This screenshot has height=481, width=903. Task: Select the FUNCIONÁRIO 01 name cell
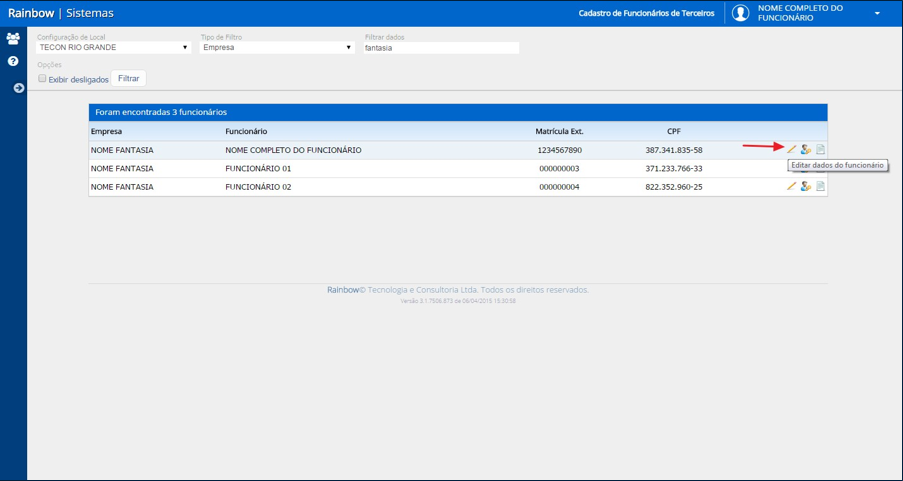(258, 169)
